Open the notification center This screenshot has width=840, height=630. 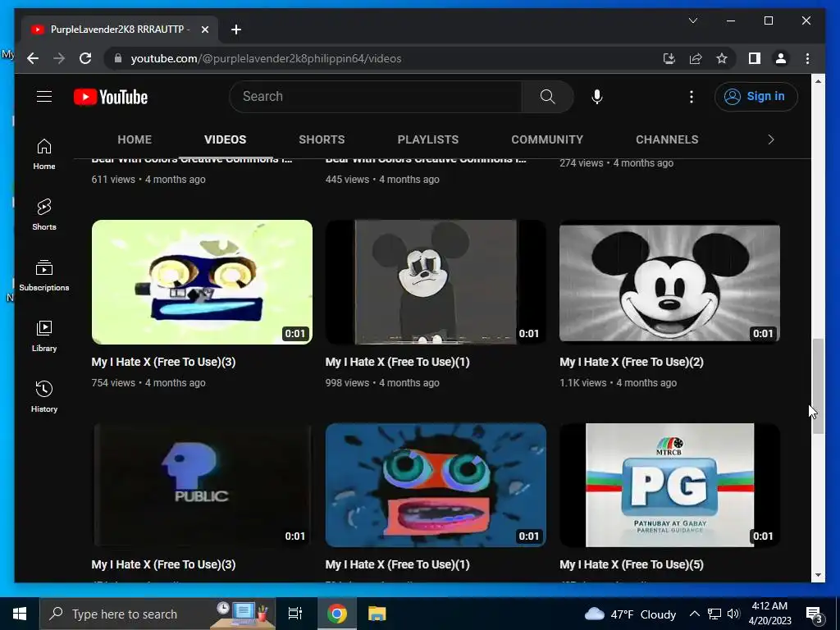point(815,614)
